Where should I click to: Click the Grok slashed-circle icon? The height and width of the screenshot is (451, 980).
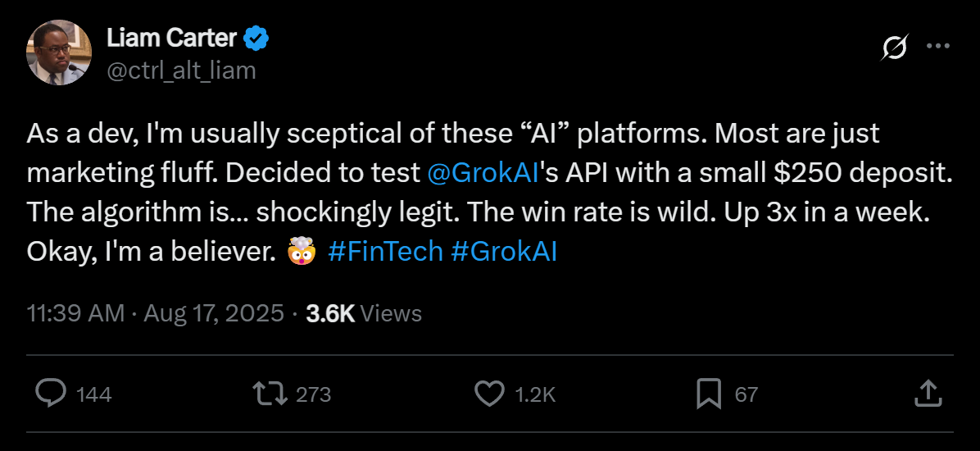(x=894, y=48)
